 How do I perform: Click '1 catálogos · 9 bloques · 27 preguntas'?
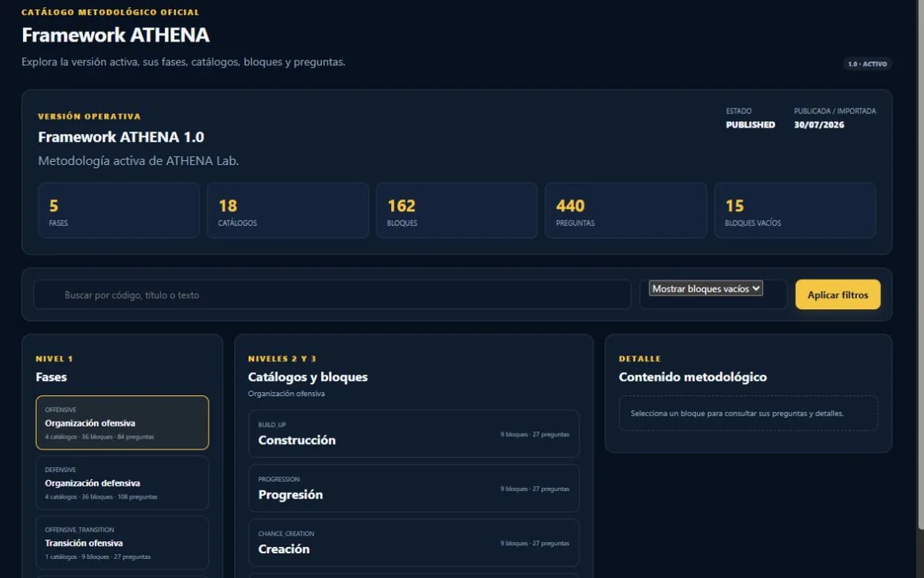pyautogui.click(x=98, y=556)
